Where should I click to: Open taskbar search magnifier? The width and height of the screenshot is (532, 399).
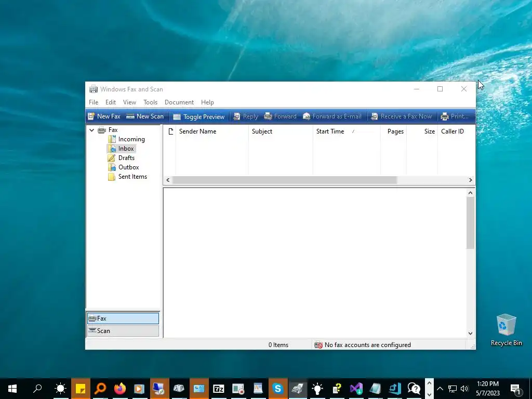pos(37,389)
